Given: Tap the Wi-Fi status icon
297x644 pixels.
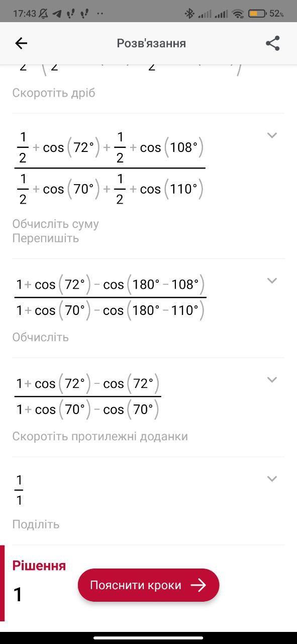Looking at the screenshot, I should point(238,14).
